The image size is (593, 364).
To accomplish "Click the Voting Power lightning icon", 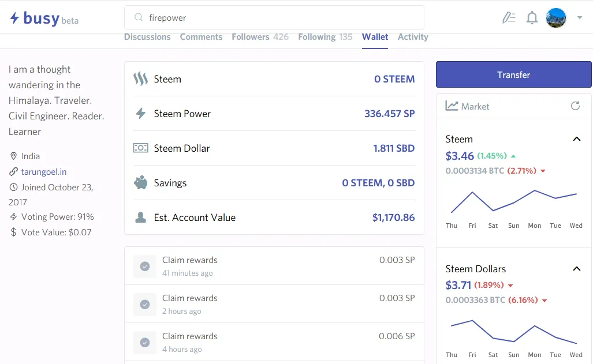I will 14,216.
